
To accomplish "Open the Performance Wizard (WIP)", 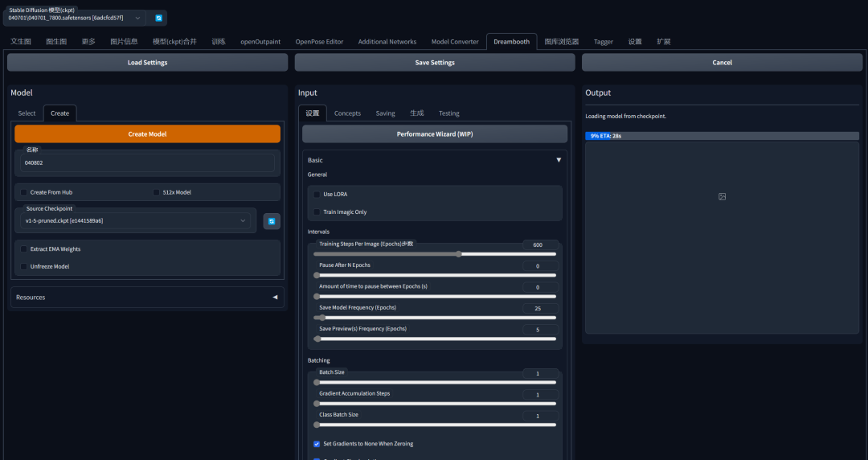I will pyautogui.click(x=435, y=134).
